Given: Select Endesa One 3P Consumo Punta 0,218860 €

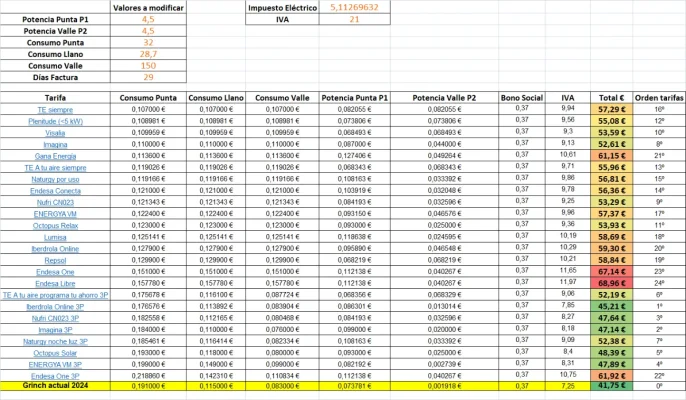Looking at the screenshot, I should (x=148, y=376).
